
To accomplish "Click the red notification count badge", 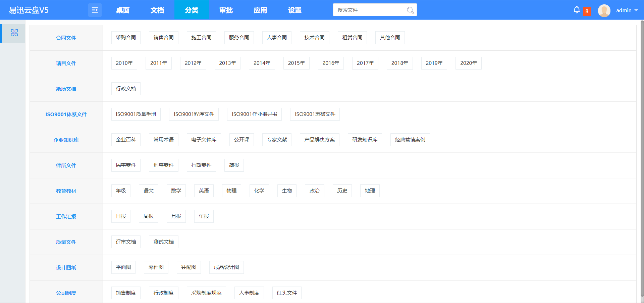I will pyautogui.click(x=587, y=11).
